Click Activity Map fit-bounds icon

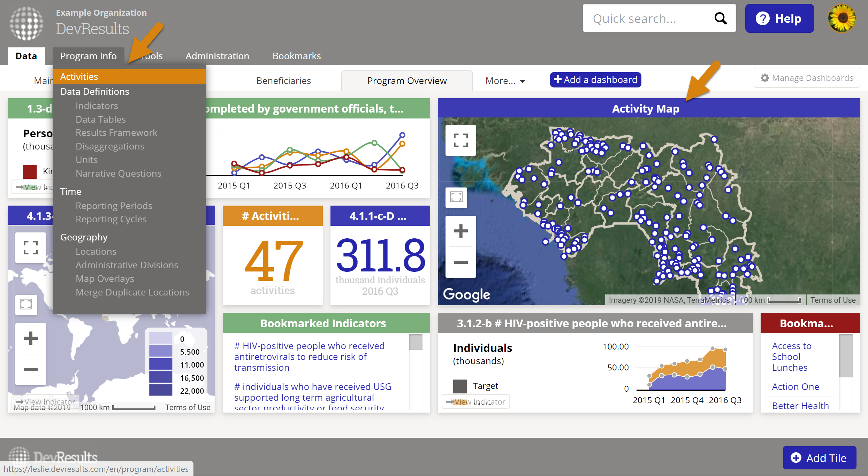456,197
